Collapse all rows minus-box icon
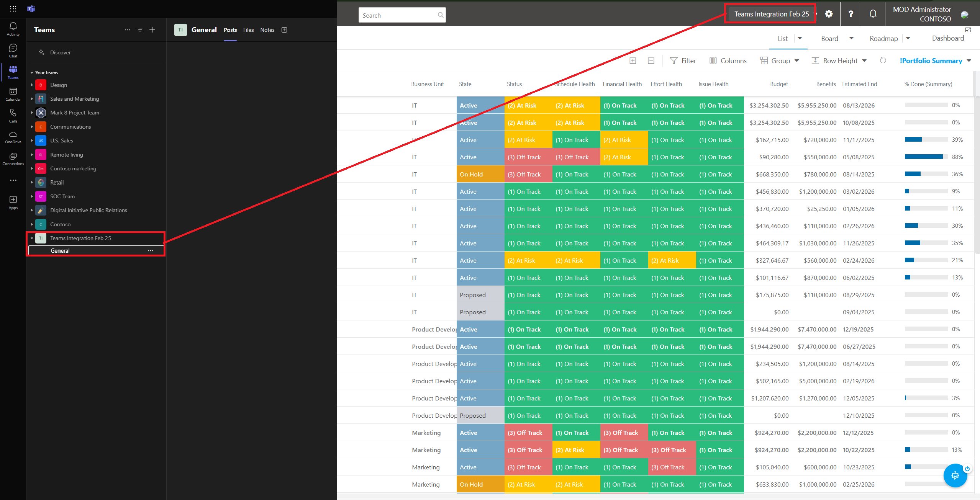The height and width of the screenshot is (500, 980). [x=651, y=61]
